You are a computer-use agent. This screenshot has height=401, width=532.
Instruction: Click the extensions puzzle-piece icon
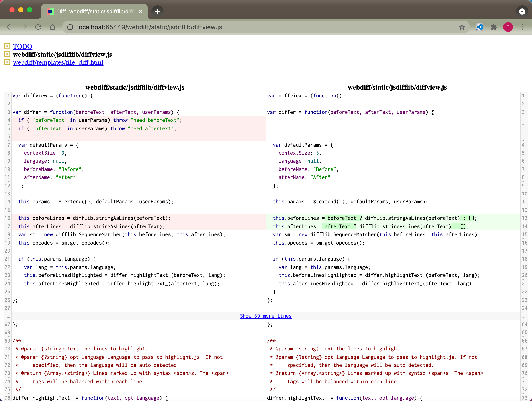click(x=494, y=27)
